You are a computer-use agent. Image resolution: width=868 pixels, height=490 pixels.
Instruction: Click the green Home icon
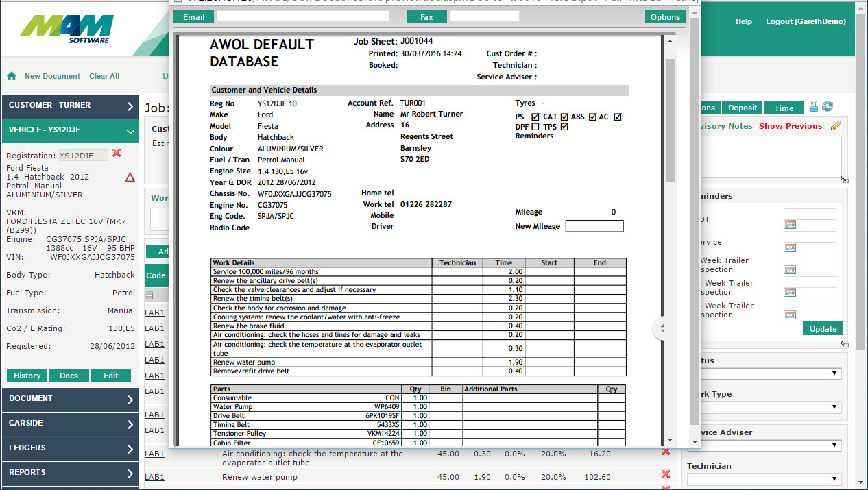click(12, 77)
